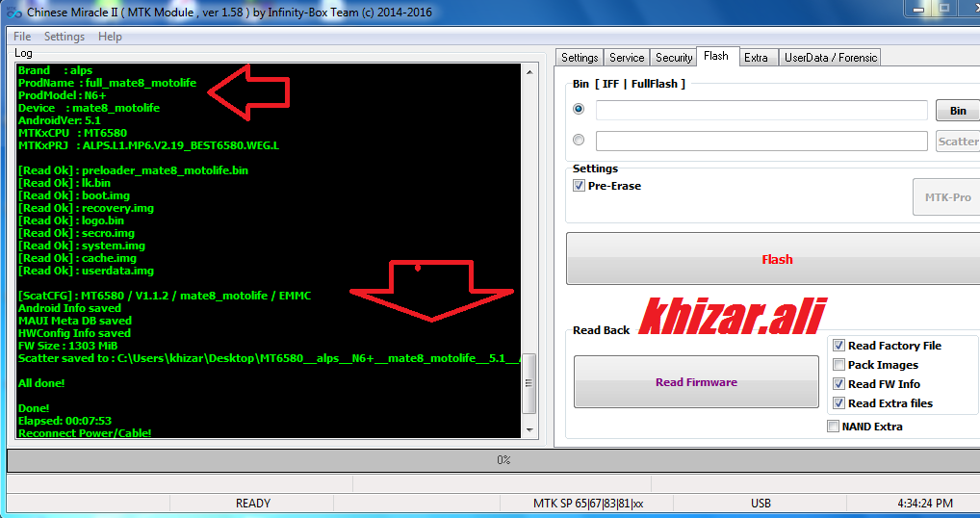Click the 'Scatter saved to' path log line
Viewport: 980px width, 518px height.
269,358
